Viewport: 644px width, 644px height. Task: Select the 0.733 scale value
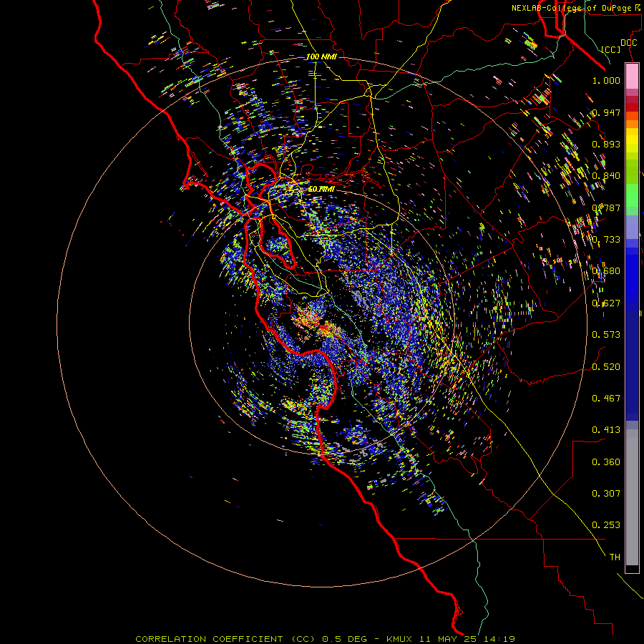pyautogui.click(x=606, y=240)
